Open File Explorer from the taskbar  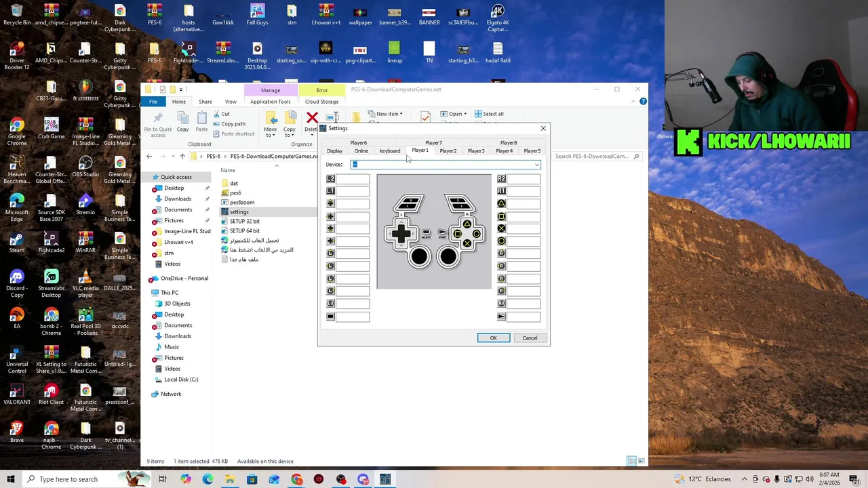[230, 479]
